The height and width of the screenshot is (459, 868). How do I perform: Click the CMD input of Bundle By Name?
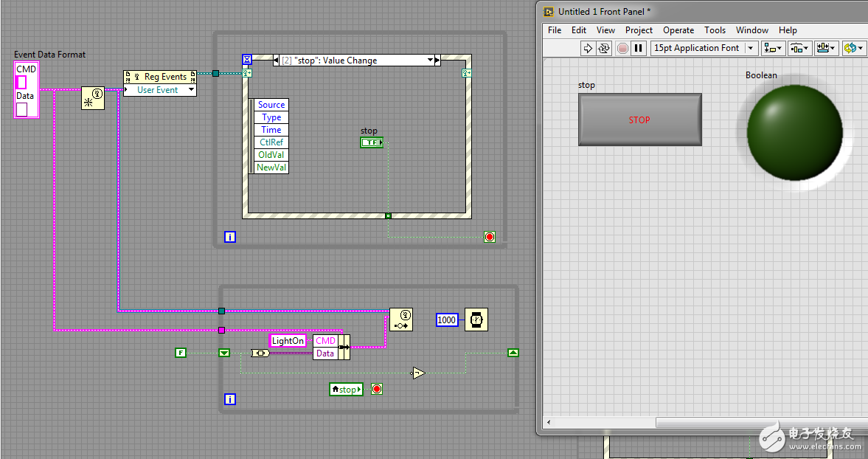[325, 341]
